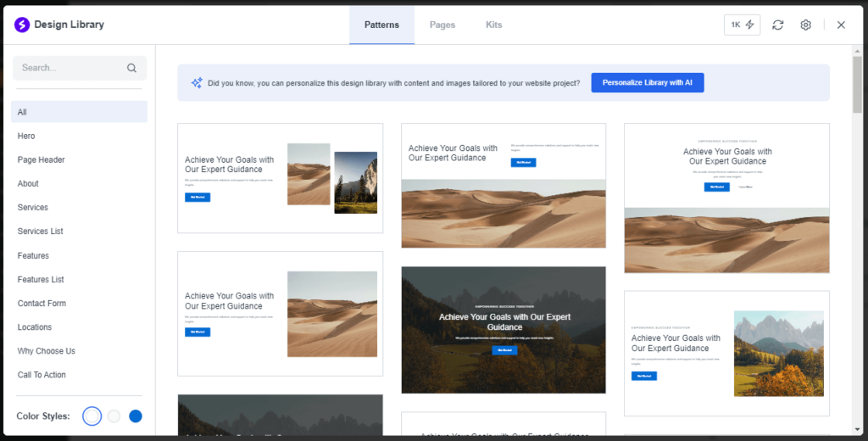This screenshot has width=868, height=441.
Task: Click the Personalize Library with AI button
Action: (647, 82)
